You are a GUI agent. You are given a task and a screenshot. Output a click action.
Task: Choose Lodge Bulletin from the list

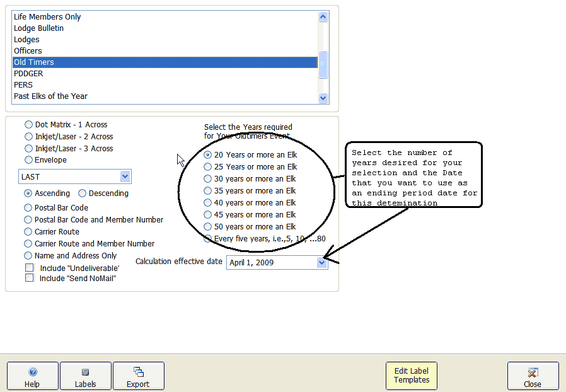38,28
